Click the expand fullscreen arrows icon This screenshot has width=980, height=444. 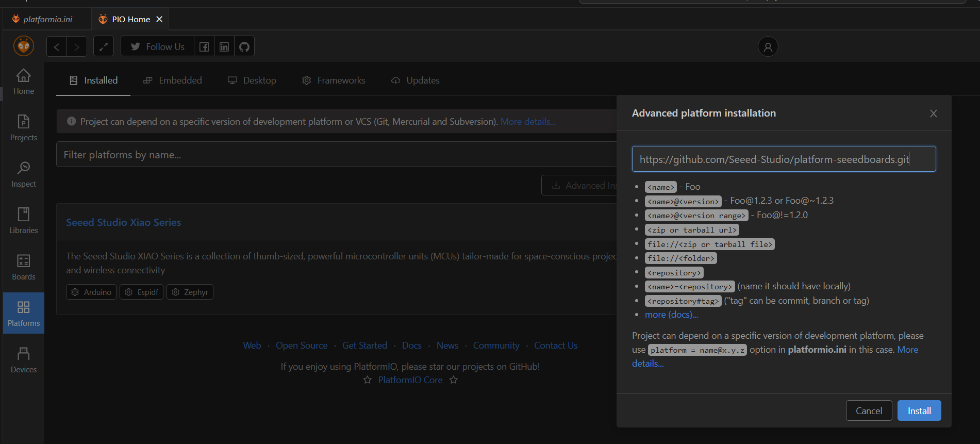pos(104,47)
